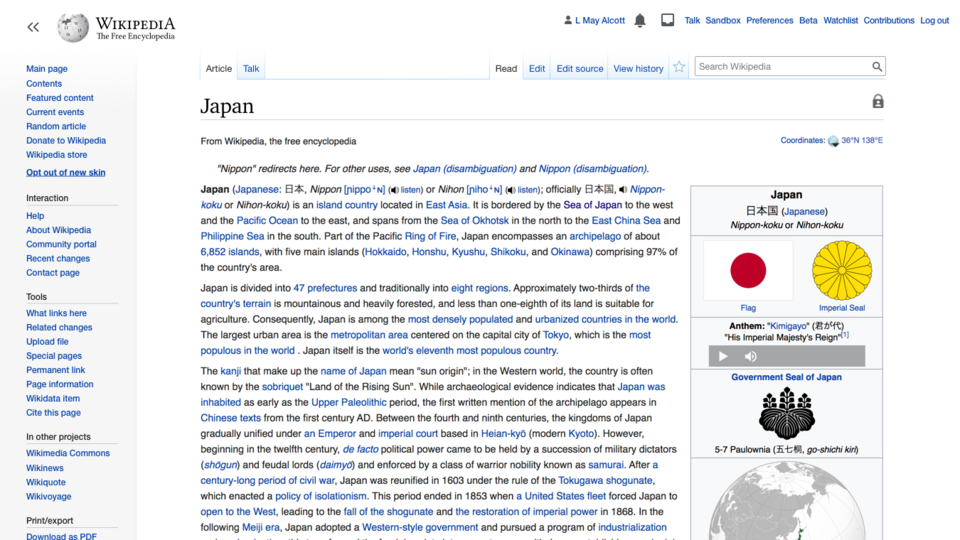
Task: Play the Nippon-koku speaker icon
Action: (x=623, y=190)
